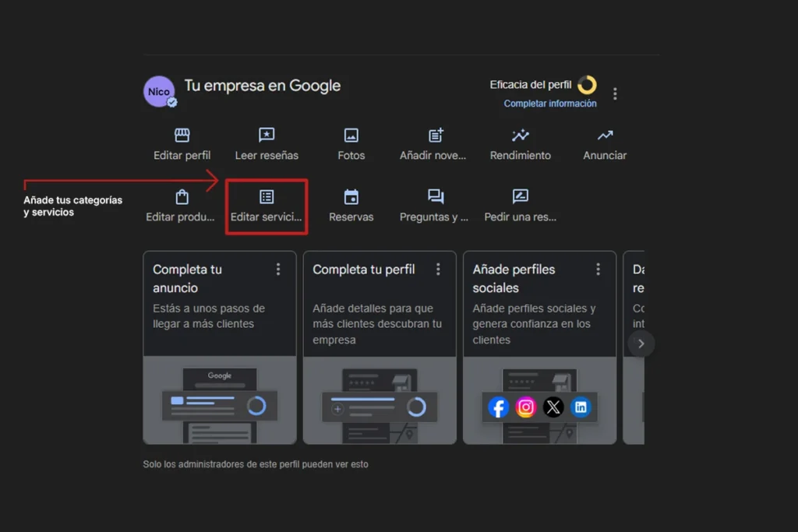The height and width of the screenshot is (532, 798).
Task: Click the Instagram logo in social card
Action: coord(526,407)
